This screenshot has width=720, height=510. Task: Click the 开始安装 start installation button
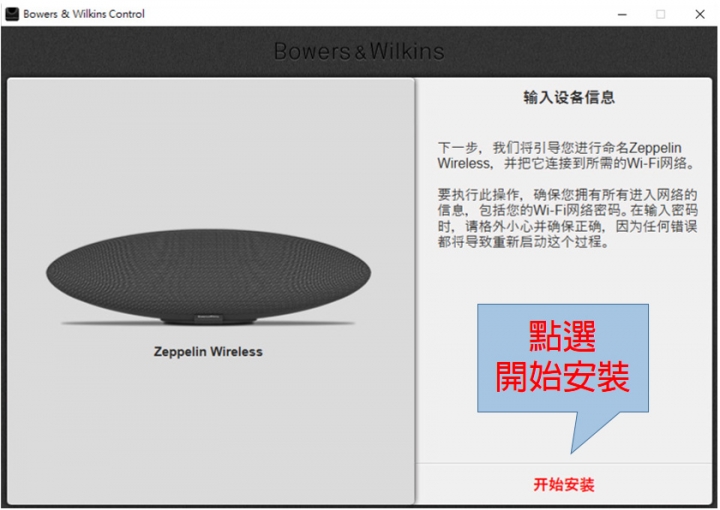tap(564, 484)
